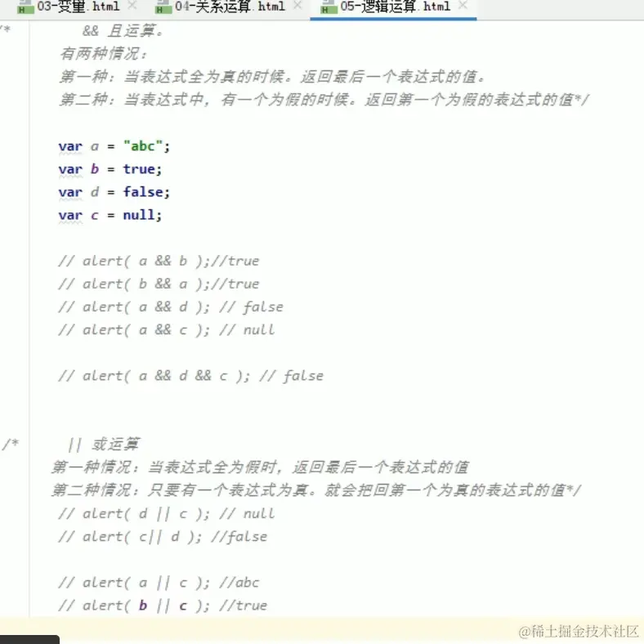644x644 pixels.
Task: Click the comment line 有两种情况：
Action: [104, 54]
